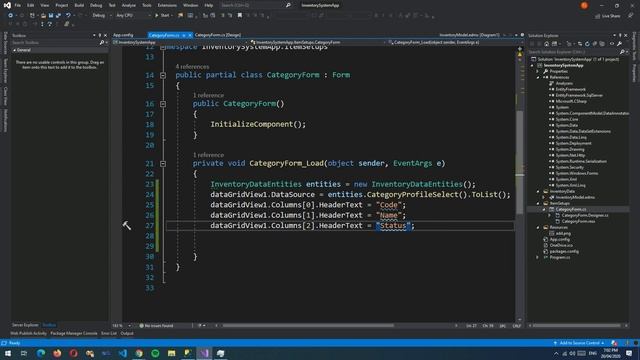
Task: Click the Solution Explorer Properties wrench icon
Action: coord(619,44)
